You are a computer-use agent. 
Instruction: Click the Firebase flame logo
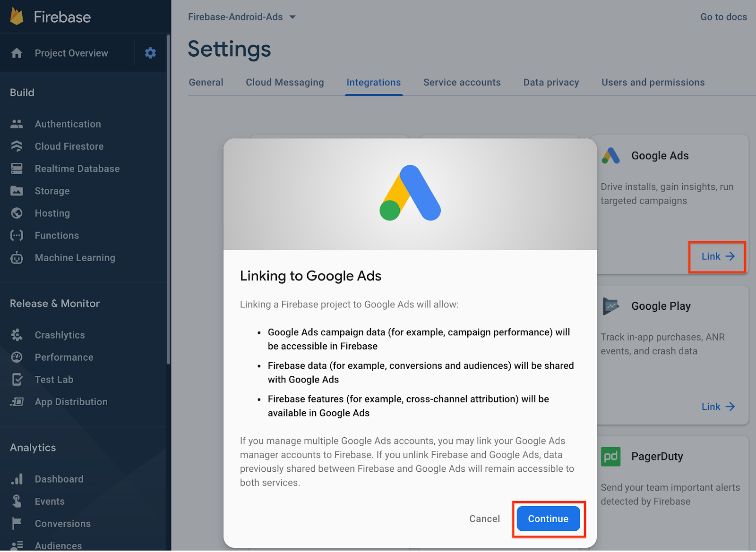tap(17, 17)
